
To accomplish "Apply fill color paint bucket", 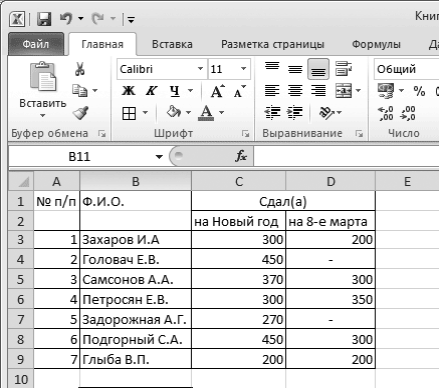I will click(x=174, y=112).
